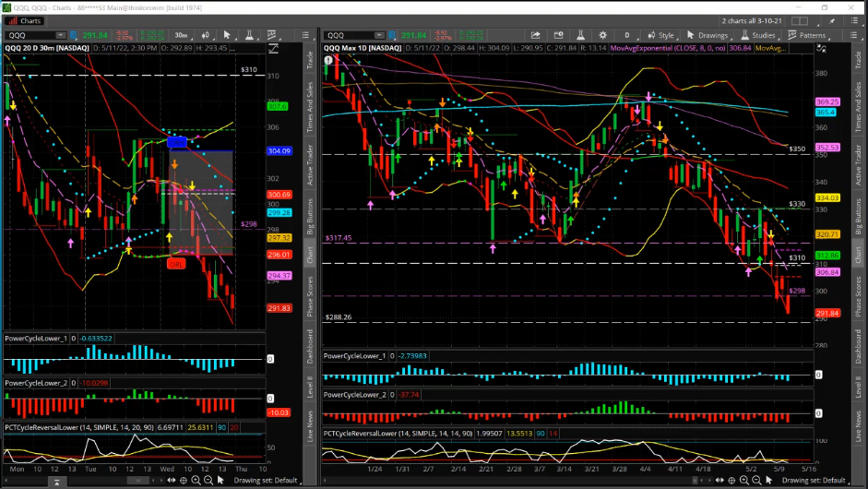Image resolution: width=868 pixels, height=489 pixels.
Task: Click right chart header studies toggle icon
Action: click(x=822, y=49)
